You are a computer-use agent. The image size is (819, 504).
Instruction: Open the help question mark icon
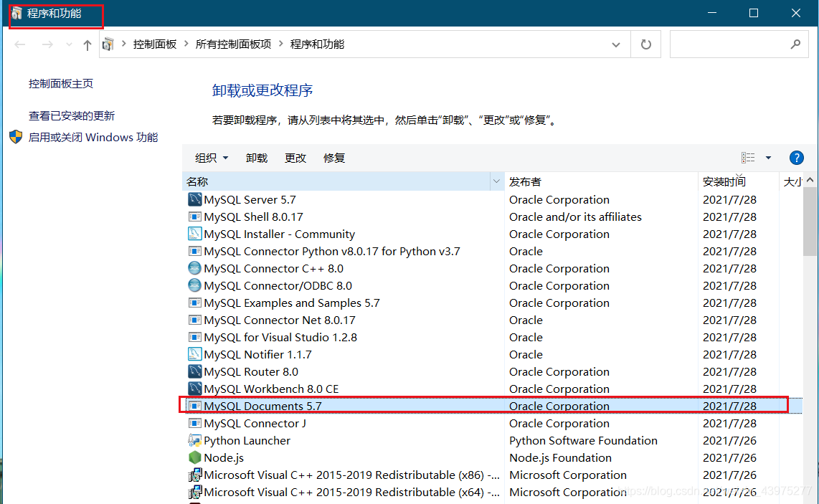tap(796, 158)
